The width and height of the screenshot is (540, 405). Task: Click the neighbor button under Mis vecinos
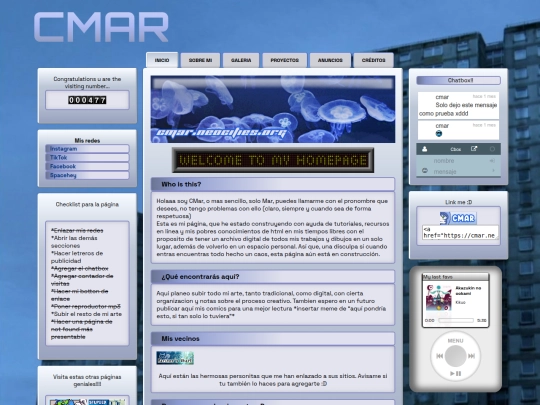click(x=175, y=358)
